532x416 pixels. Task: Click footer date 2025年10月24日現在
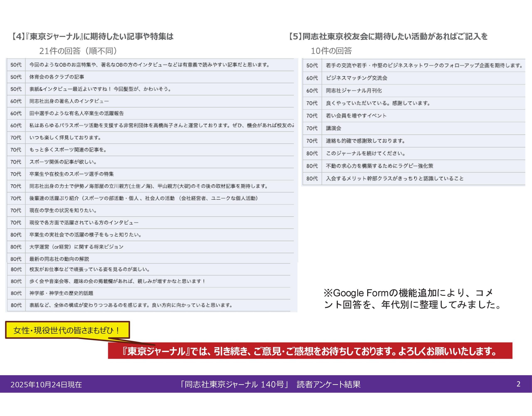46,385
